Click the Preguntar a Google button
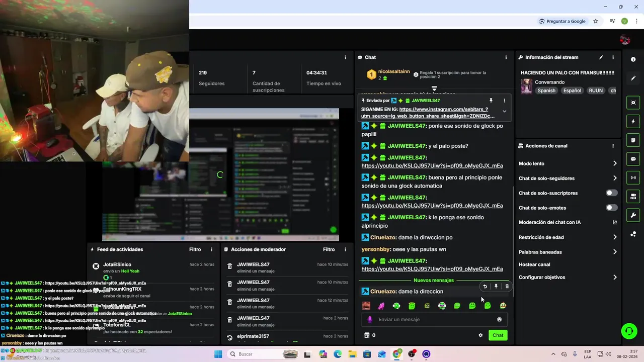This screenshot has height=362, width=644. point(562,21)
